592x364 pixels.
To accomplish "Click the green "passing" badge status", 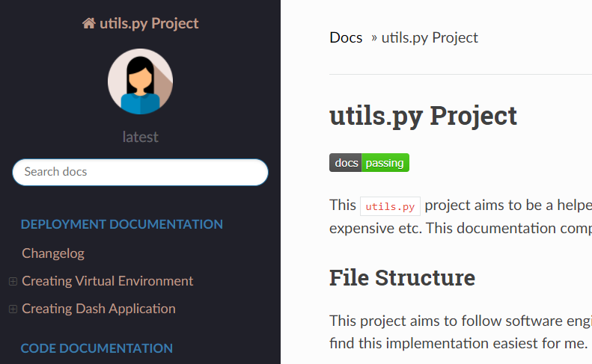I will coord(385,163).
